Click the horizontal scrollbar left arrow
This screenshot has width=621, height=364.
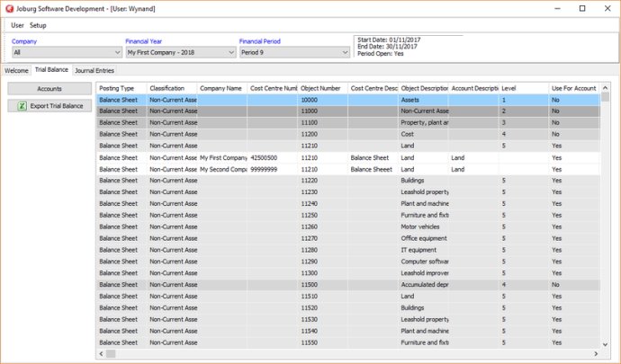[x=102, y=353]
